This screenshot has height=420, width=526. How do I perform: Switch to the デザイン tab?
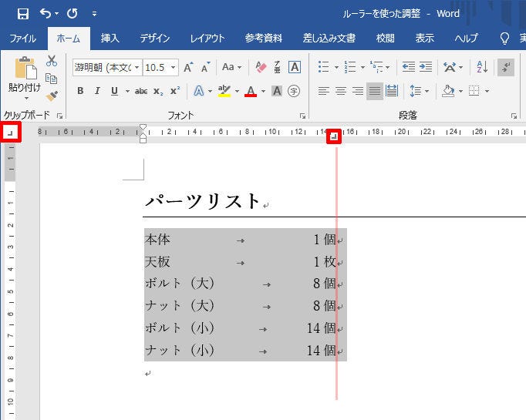(155, 39)
